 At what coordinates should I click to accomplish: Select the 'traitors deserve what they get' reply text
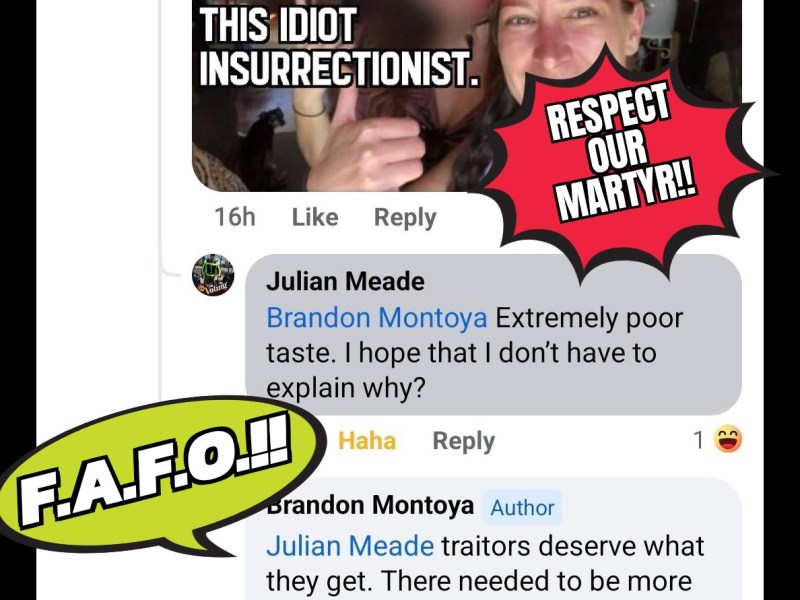pos(485,563)
